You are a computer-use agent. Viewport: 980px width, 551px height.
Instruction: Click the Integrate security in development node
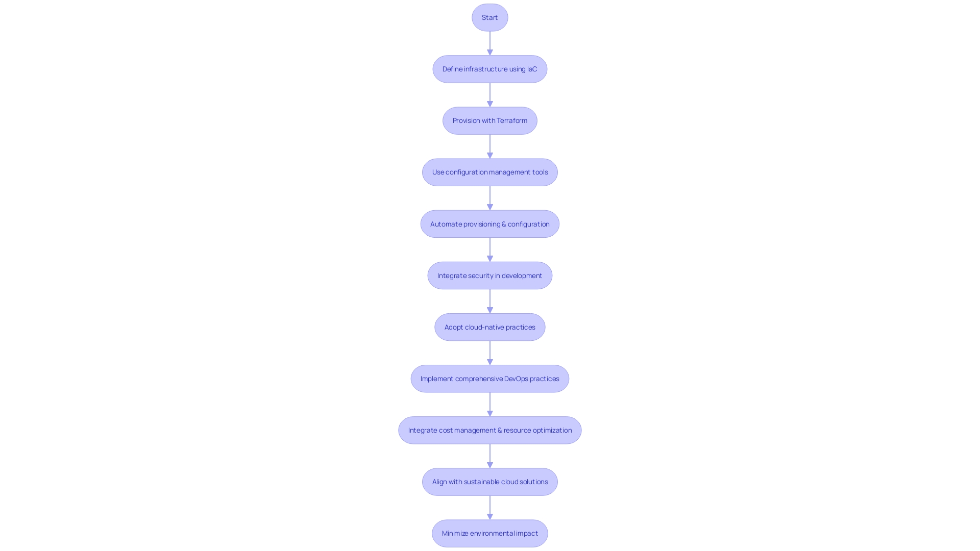tap(490, 275)
